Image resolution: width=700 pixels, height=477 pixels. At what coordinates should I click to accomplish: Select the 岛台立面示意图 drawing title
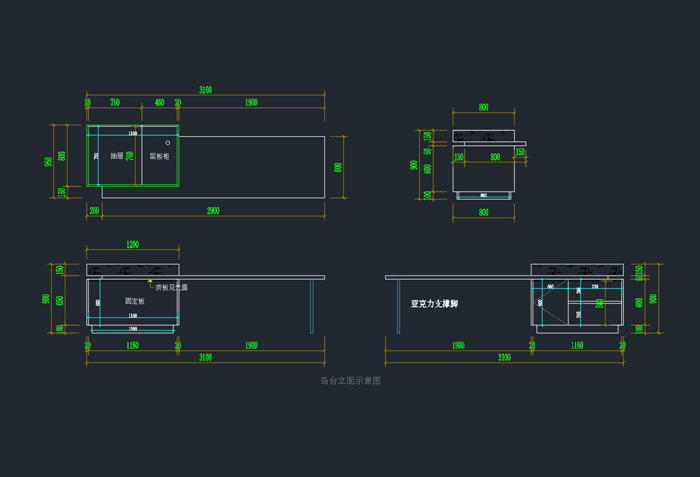click(x=350, y=380)
